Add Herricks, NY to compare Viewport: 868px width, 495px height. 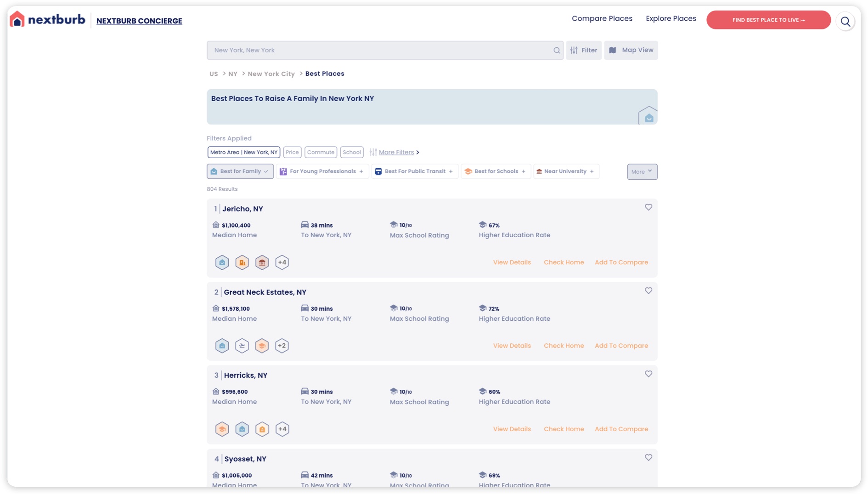621,429
